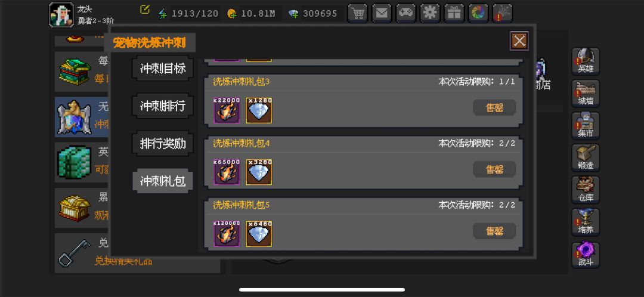Open the 仓库 warehouse menu
This screenshot has height=297, width=644.
[586, 190]
